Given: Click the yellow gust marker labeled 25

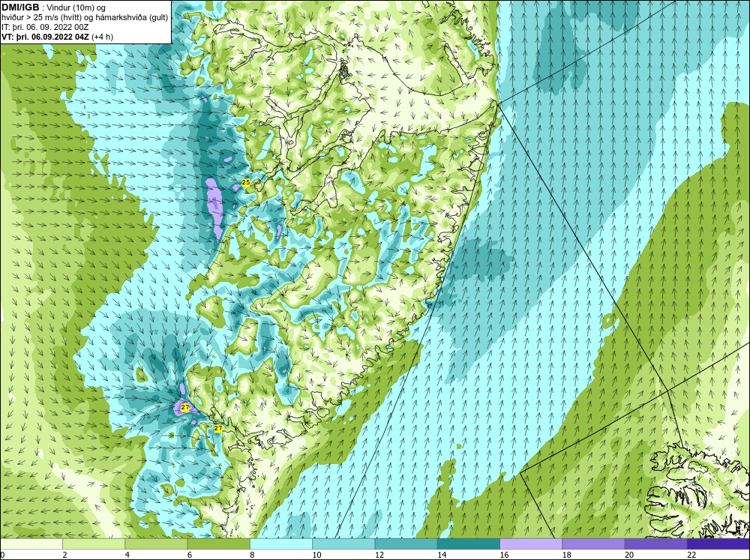Looking at the screenshot, I should click(246, 182).
